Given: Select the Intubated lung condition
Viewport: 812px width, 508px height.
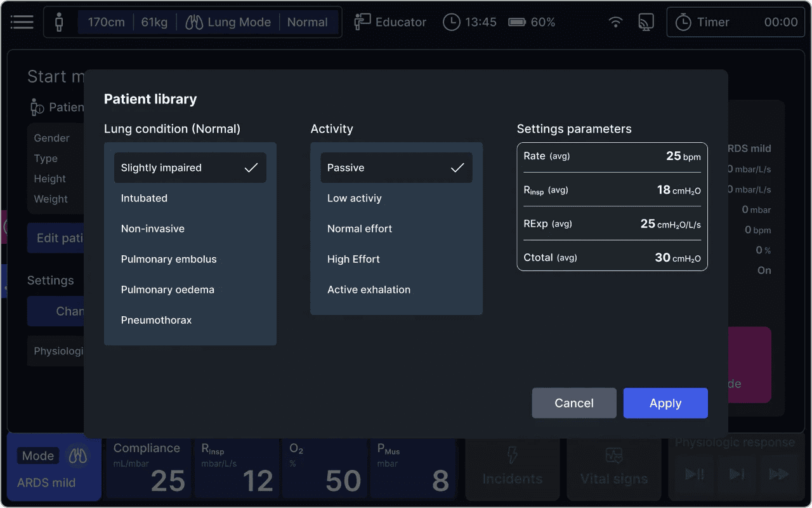Looking at the screenshot, I should tap(144, 198).
